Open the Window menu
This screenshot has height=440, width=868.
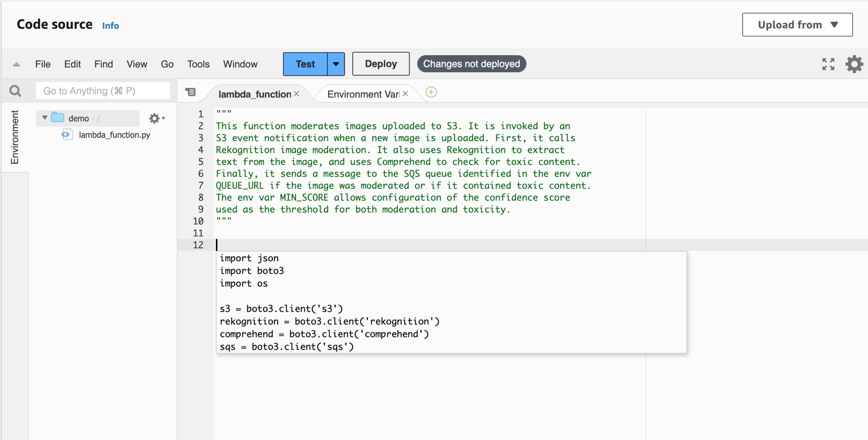click(240, 64)
